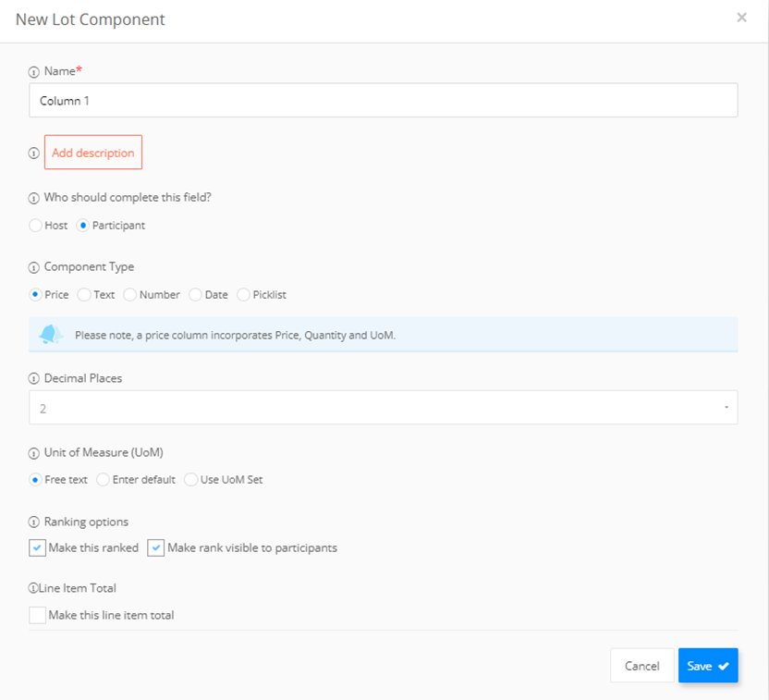This screenshot has height=700, width=769.
Task: Click the Line Item Total info icon
Action: click(x=33, y=588)
